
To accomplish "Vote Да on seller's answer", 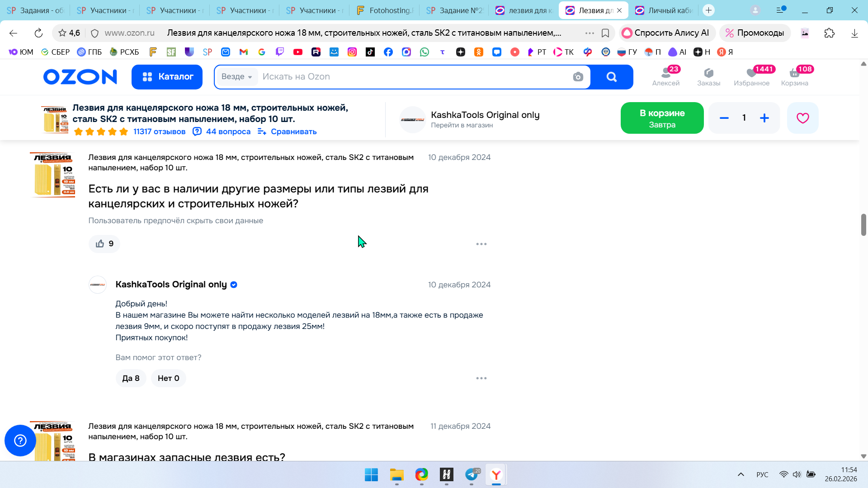I will tap(131, 378).
